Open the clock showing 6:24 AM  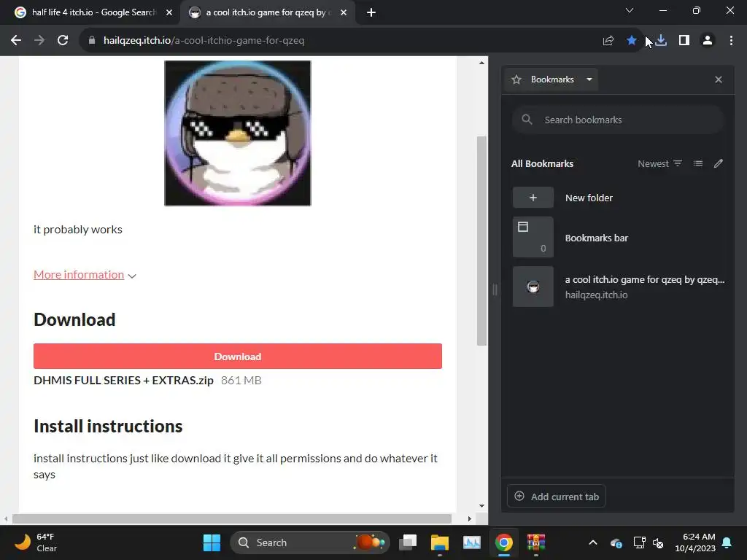pos(695,542)
